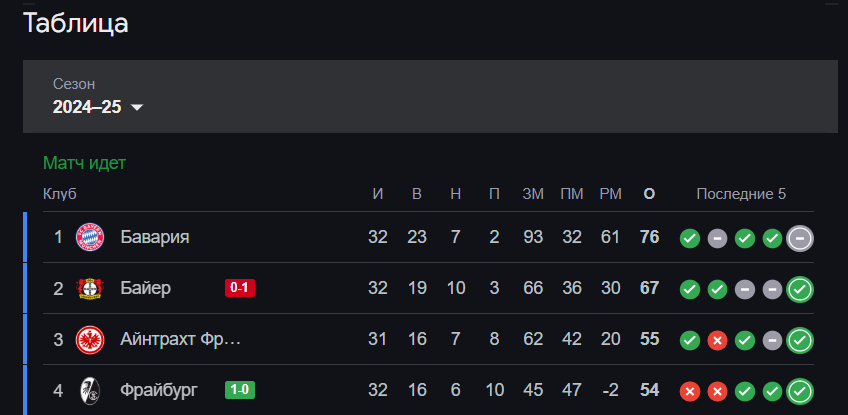Click Eintracht's red loss result icon
848x415 pixels.
(x=717, y=341)
